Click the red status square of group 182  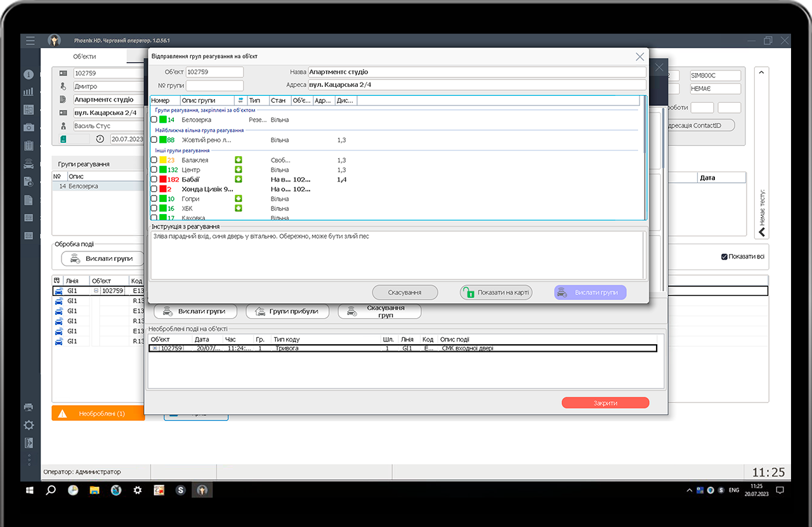tap(162, 180)
